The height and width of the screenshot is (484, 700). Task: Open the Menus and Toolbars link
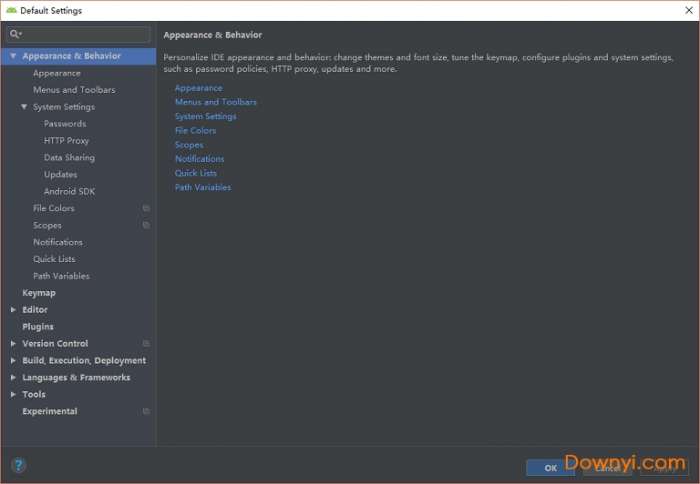[216, 102]
